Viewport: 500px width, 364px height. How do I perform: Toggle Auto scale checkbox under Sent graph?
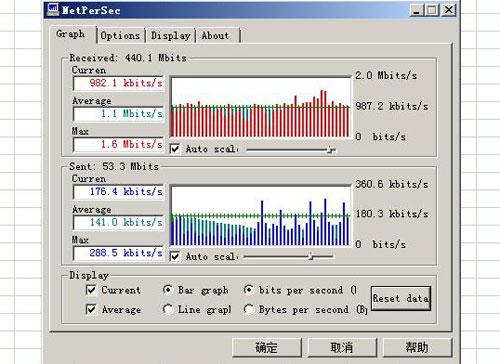(175, 256)
